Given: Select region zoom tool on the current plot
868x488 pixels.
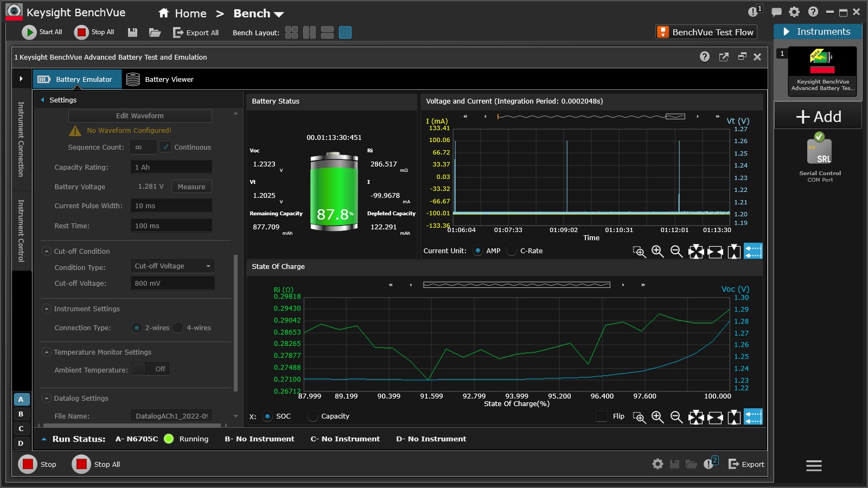Looking at the screenshot, I should (x=639, y=251).
